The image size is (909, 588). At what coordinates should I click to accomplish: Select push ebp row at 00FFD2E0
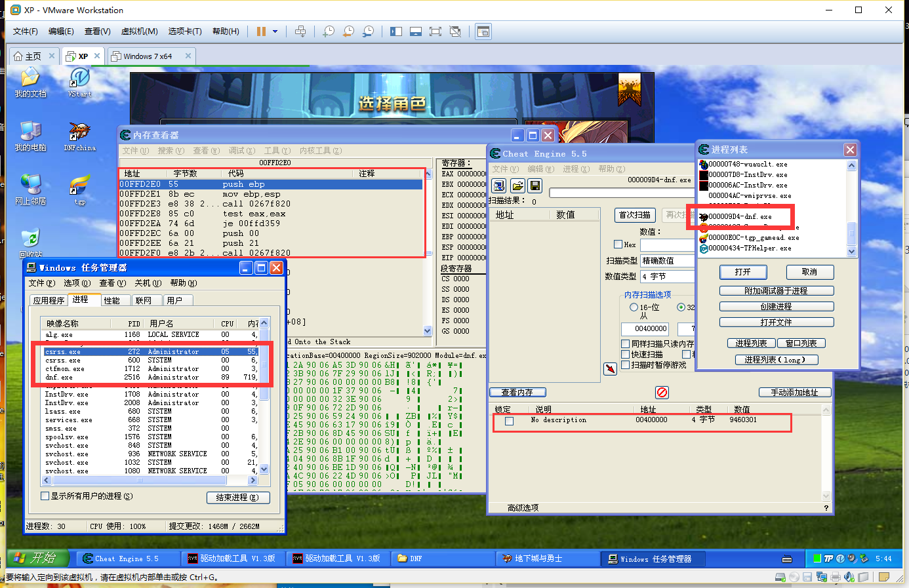271,184
